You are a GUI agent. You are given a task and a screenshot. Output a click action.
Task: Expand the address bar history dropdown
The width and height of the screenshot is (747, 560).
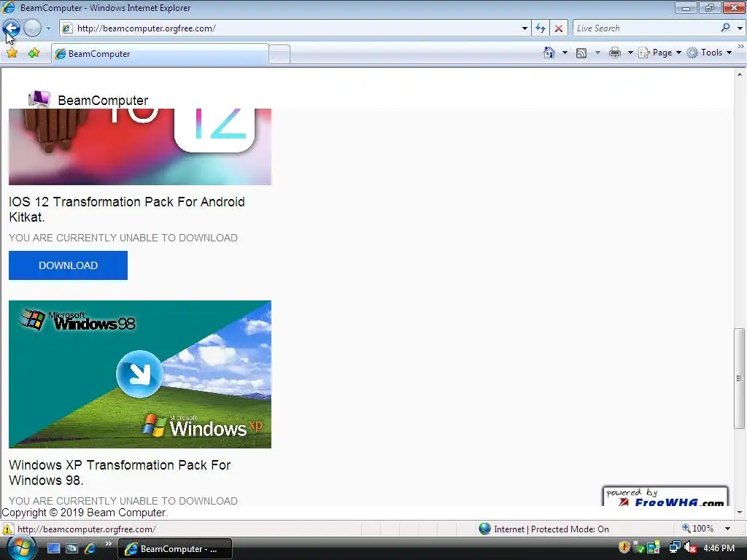click(525, 28)
